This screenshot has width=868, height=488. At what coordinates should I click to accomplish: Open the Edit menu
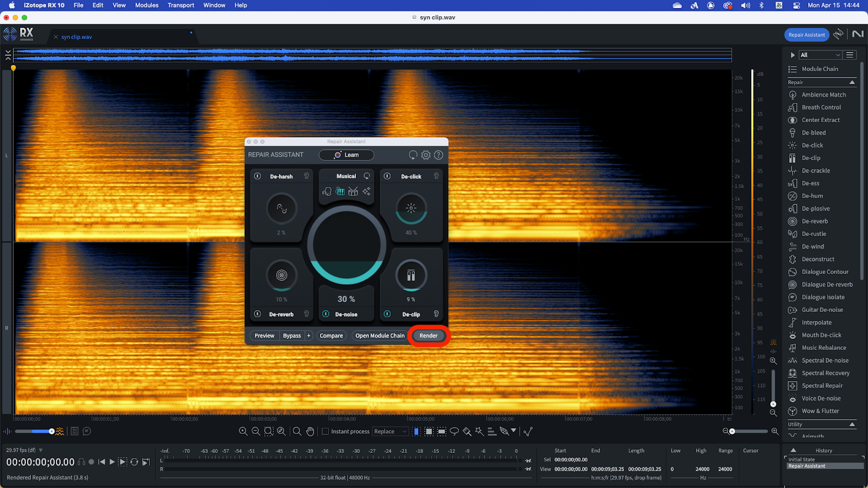98,5
